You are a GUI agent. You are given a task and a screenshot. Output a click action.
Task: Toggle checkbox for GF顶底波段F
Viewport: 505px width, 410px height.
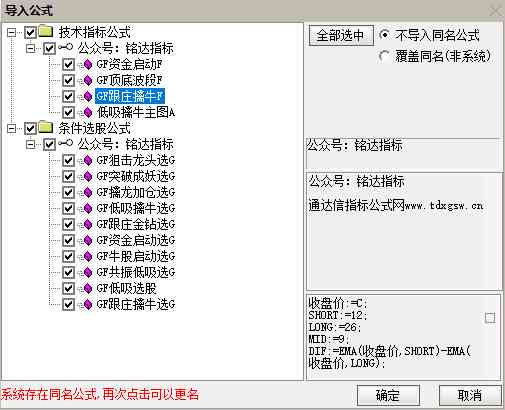(x=68, y=80)
